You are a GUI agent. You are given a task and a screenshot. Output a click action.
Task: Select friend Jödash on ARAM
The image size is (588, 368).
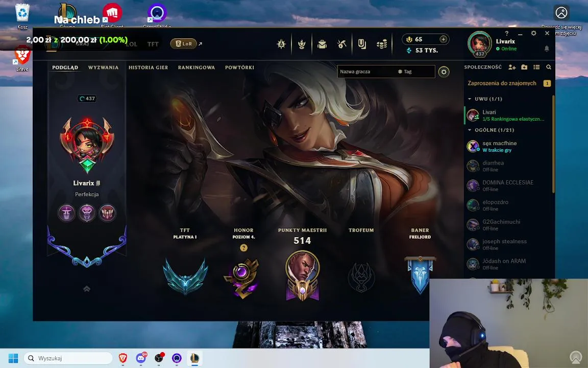click(x=508, y=264)
